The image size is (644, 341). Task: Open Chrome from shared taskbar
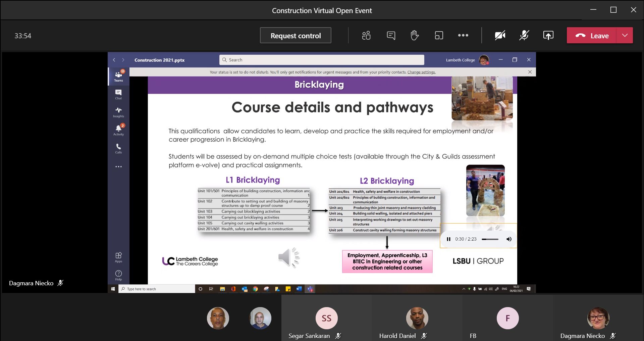click(x=255, y=289)
